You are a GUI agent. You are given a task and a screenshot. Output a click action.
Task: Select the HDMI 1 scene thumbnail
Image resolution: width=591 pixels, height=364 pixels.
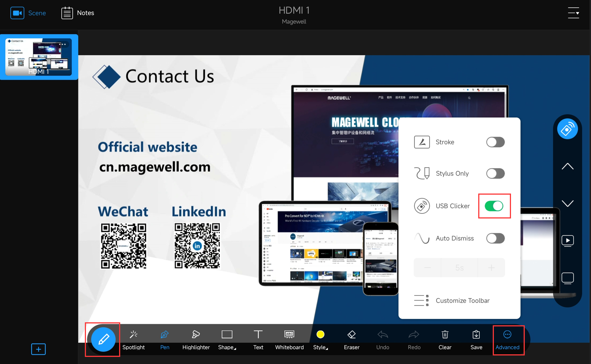pos(39,57)
